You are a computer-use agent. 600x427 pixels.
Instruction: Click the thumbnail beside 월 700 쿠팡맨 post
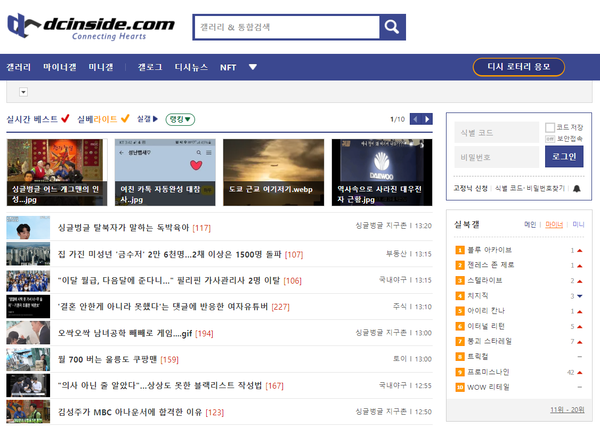[28, 359]
